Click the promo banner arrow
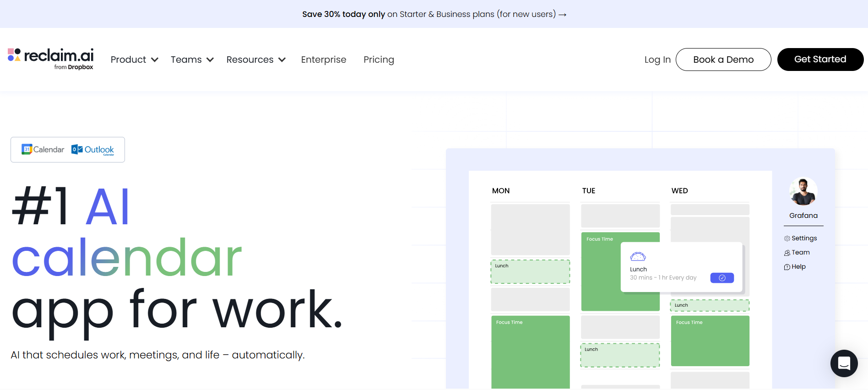 click(x=563, y=15)
